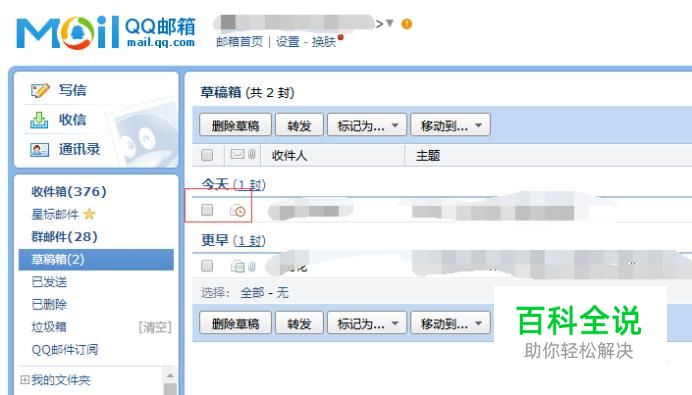Open 已发送 folder

click(x=49, y=282)
